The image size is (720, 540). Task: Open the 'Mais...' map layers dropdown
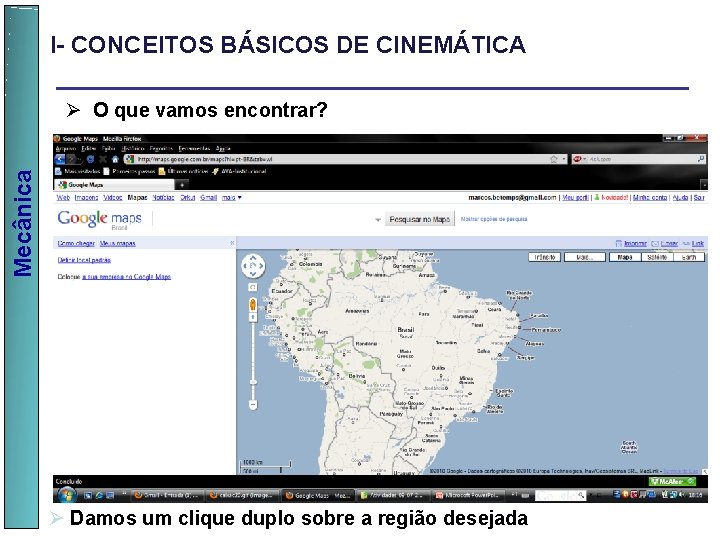(585, 258)
